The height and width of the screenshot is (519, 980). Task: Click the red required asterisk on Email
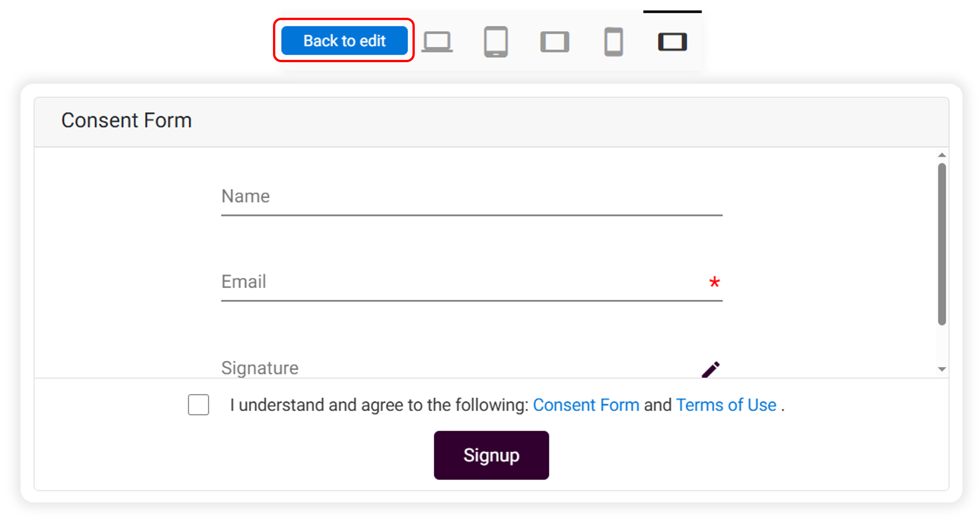coord(714,282)
